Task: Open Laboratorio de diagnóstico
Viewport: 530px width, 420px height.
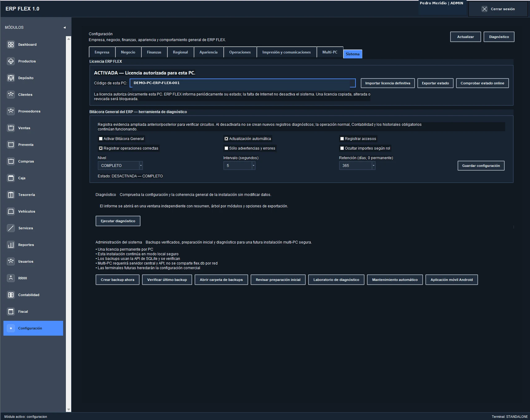Action: point(336,280)
